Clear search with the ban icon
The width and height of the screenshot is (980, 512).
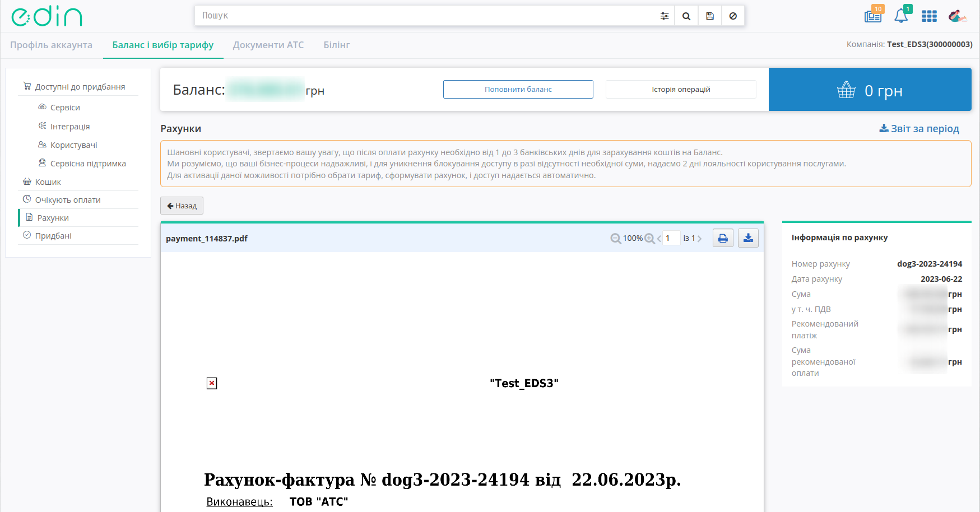tap(733, 16)
